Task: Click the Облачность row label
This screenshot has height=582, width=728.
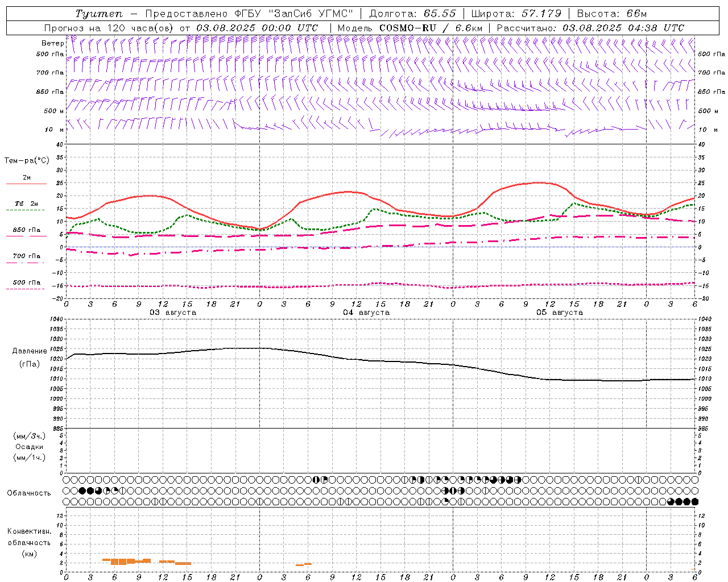Action: (29, 493)
